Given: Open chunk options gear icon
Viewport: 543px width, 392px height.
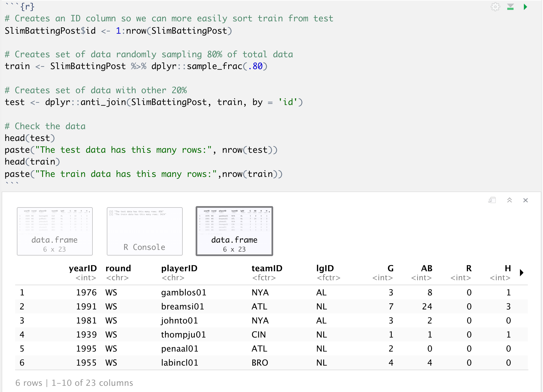Looking at the screenshot, I should click(495, 7).
